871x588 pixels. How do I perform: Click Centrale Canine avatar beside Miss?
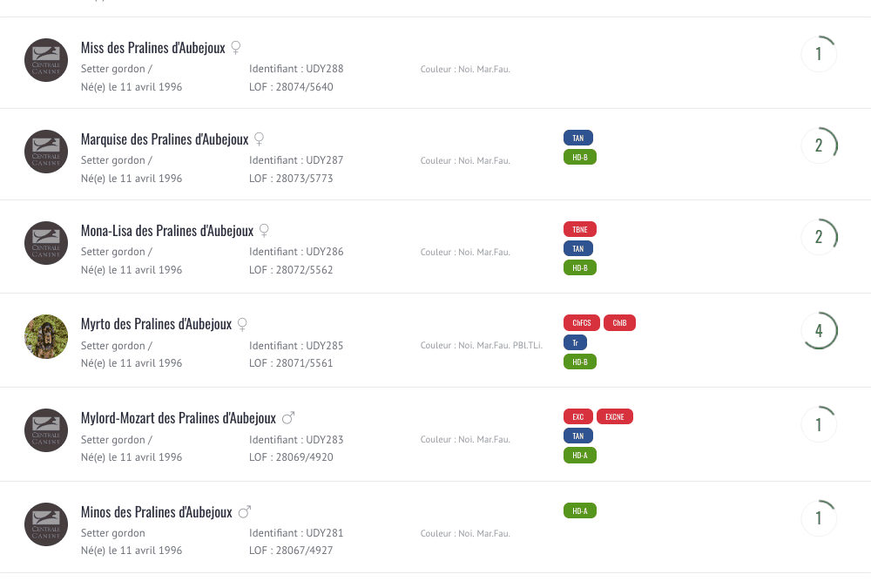point(46,60)
